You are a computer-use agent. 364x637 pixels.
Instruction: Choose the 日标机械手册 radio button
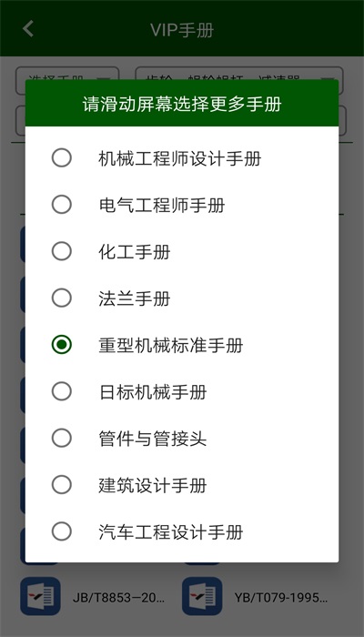pyautogui.click(x=62, y=391)
